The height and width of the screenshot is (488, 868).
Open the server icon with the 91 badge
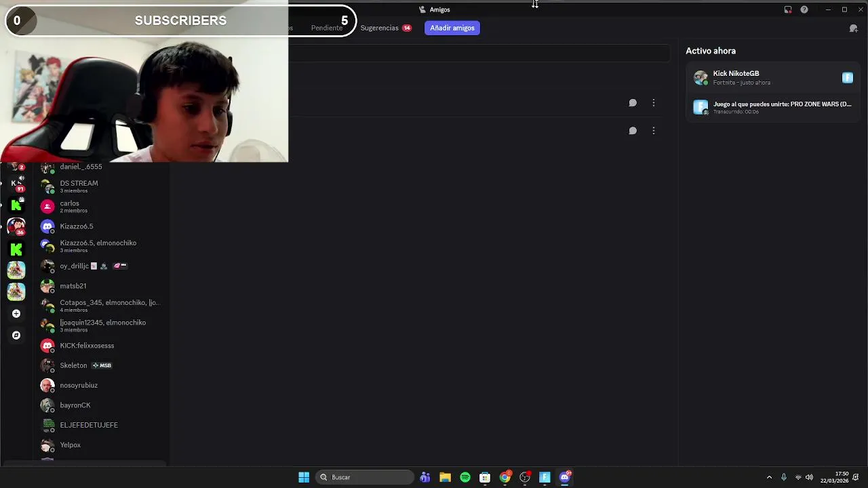[16, 184]
